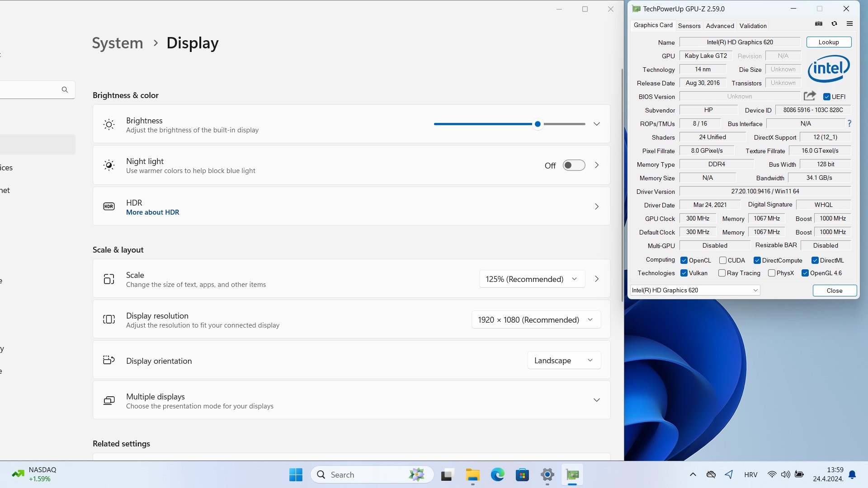
Task: Toggle the Ray Tracing checkbox
Action: tap(722, 273)
